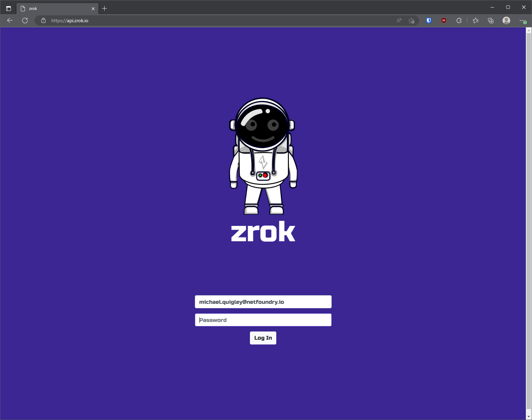This screenshot has height=420, width=532.
Task: Close the zrok tab
Action: point(93,9)
